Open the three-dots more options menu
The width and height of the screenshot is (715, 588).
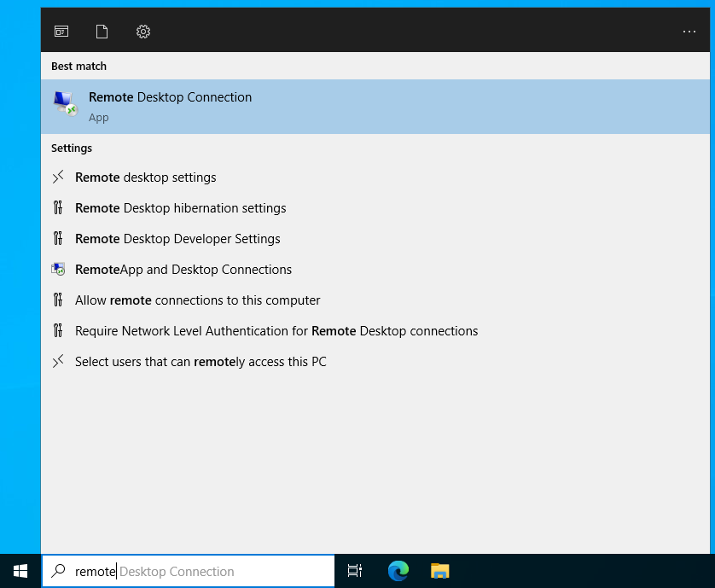pos(689,32)
